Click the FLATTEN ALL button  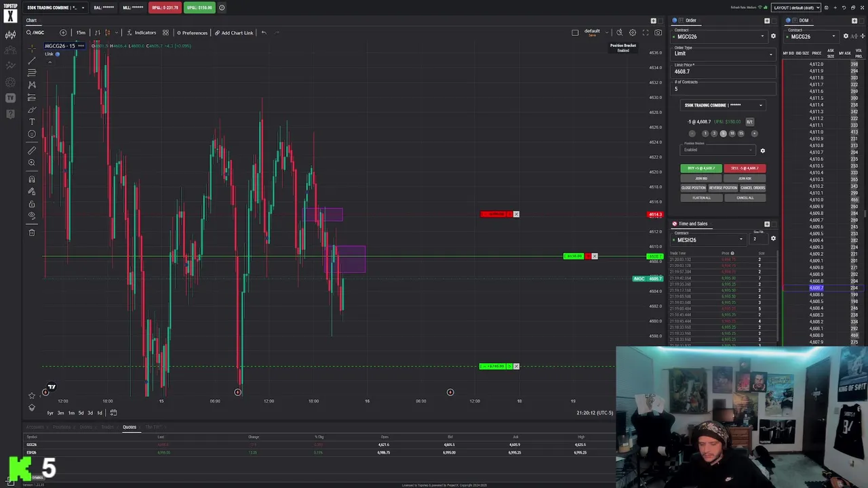click(701, 198)
